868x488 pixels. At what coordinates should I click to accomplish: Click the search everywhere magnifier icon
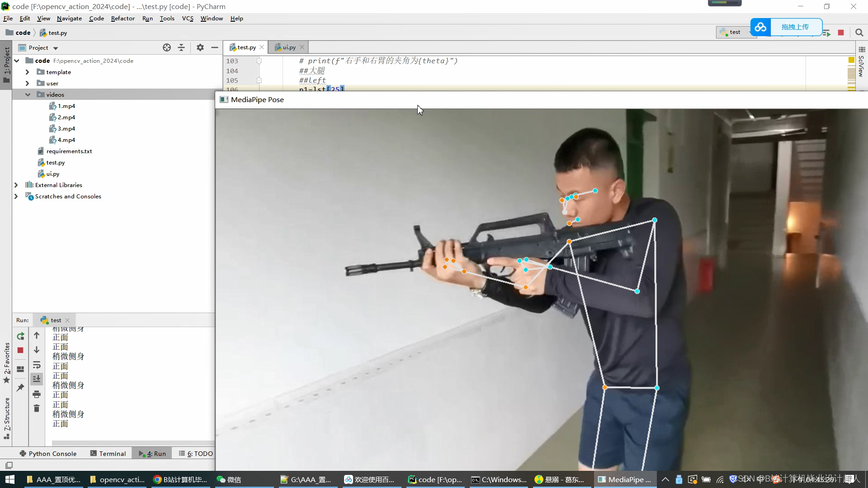pyautogui.click(x=859, y=33)
